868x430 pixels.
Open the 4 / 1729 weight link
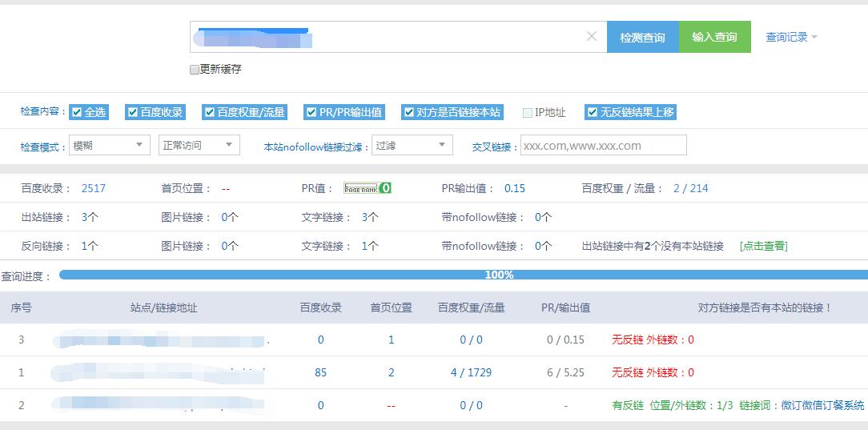tap(471, 372)
